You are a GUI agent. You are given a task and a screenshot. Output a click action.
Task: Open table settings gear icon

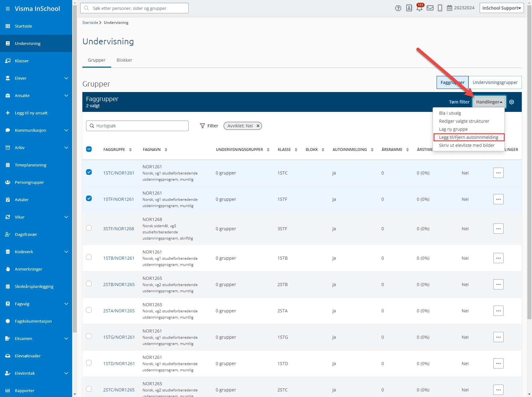click(x=512, y=102)
